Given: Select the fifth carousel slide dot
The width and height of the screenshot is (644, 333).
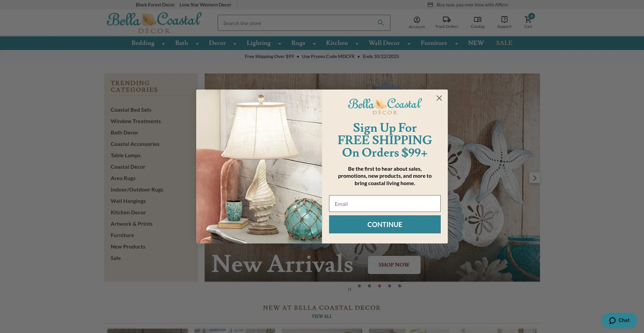Looking at the screenshot, I should coord(399,286).
